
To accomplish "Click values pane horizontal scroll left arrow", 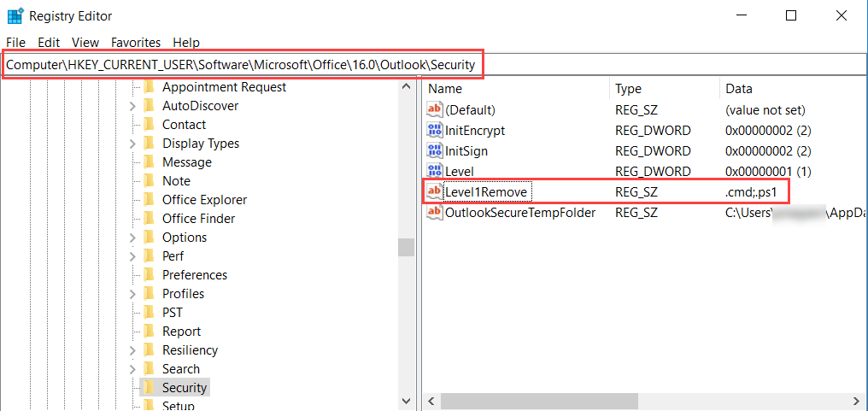I will pyautogui.click(x=431, y=401).
